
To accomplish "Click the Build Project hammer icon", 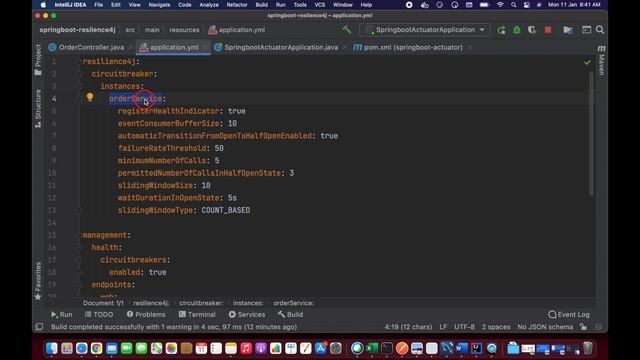I will (347, 29).
